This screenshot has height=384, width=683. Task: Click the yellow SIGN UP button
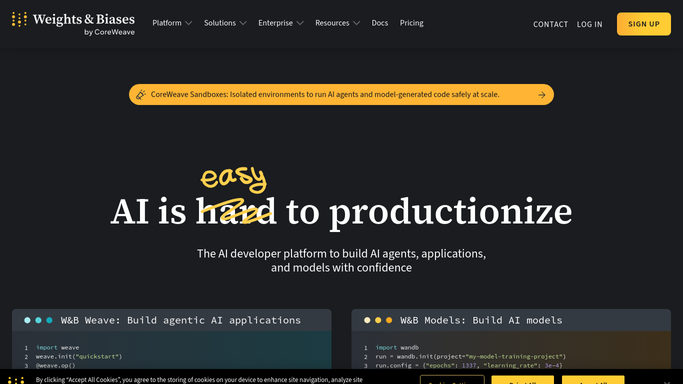click(x=644, y=24)
